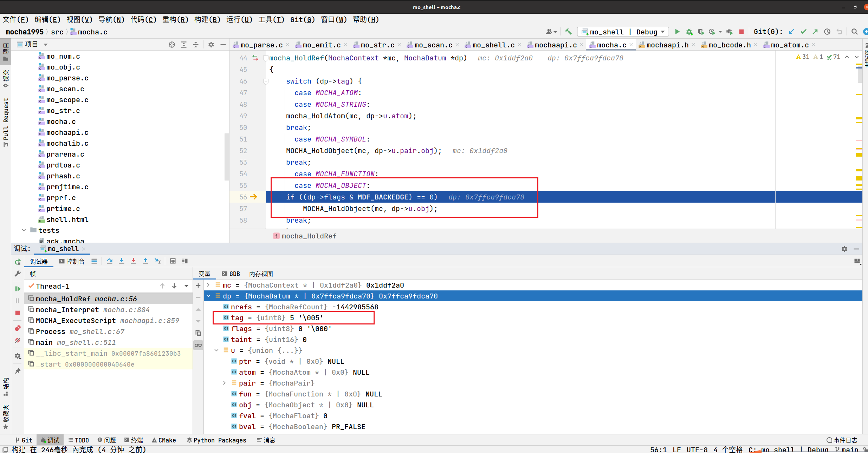Viewport: 868px width, 453px height.
Task: Open run configuration mo_shell | Debug dropdown
Action: [x=623, y=32]
